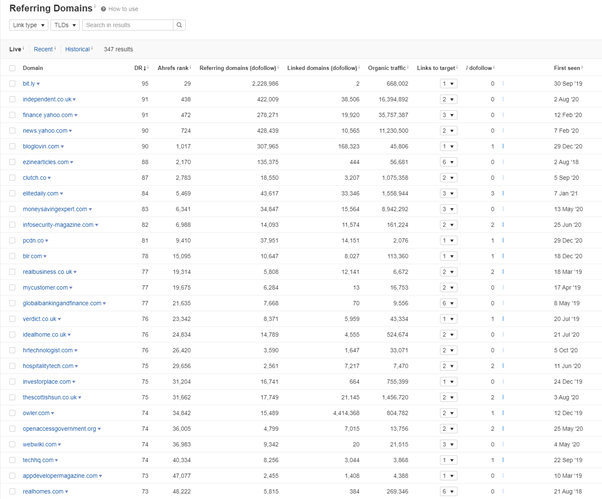
Task: Select the bit.ly row checkbox
Action: [x=12, y=84]
